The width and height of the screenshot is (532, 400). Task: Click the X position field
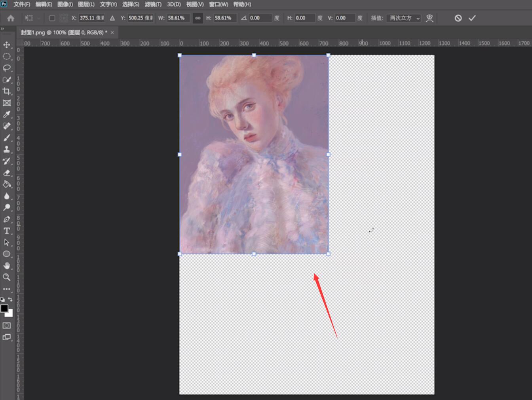point(91,18)
